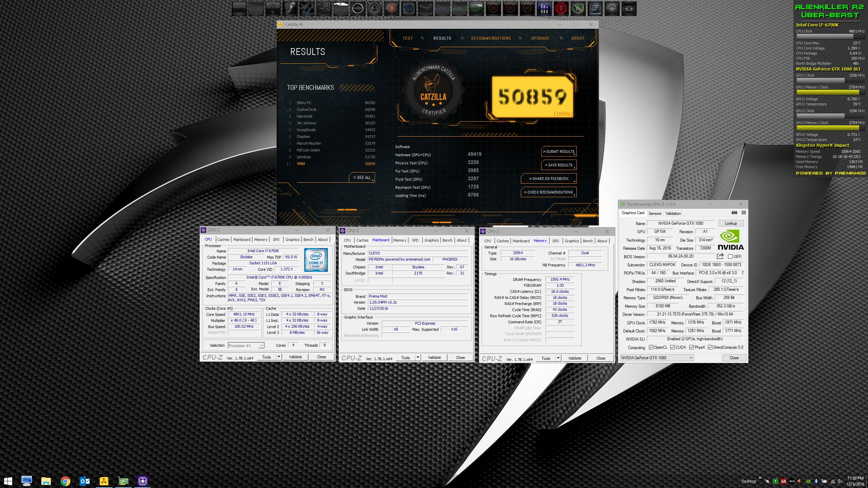Image resolution: width=868 pixels, height=488 pixels.
Task: Toggle the UEFI checkbox in GPU-Z
Action: coord(730,257)
